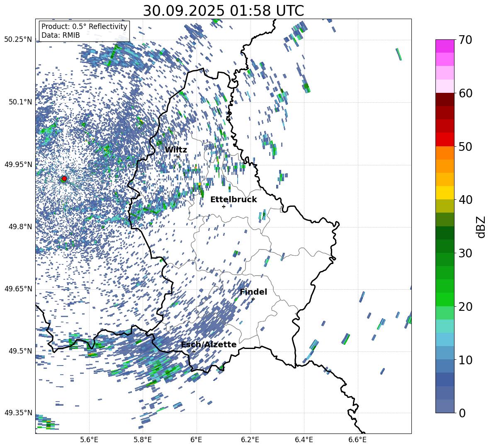Image resolution: width=491 pixels, height=448 pixels.
Task: Click the yellow colorbar segment at 40 dBZ
Action: (x=445, y=193)
